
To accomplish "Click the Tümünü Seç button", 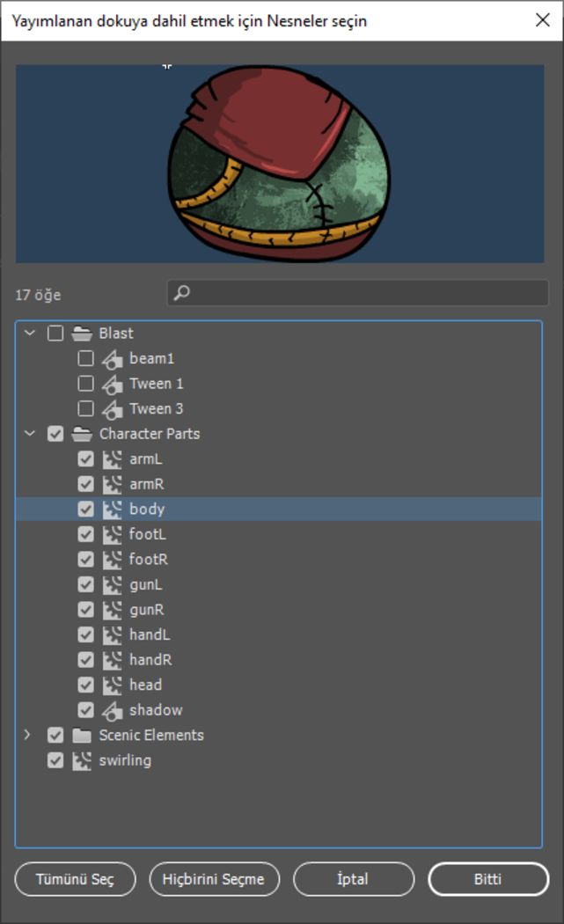I will 76,879.
